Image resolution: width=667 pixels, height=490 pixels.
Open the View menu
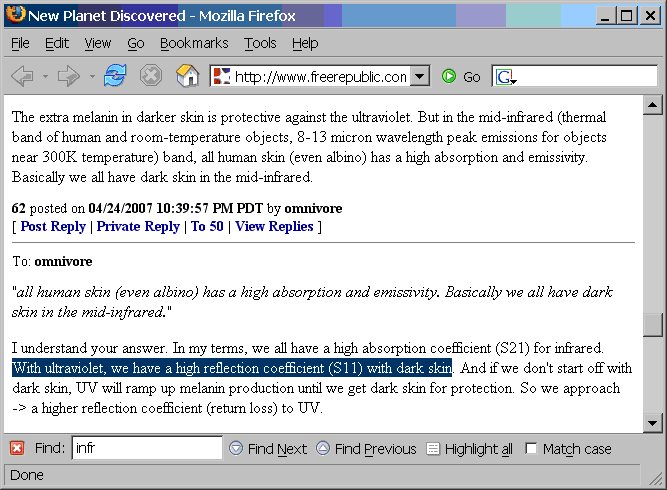[x=97, y=43]
